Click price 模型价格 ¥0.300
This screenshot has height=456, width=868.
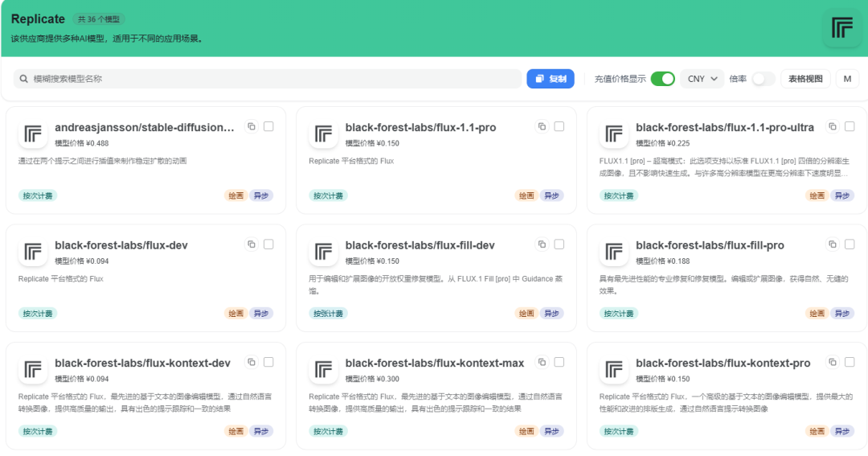pos(372,379)
